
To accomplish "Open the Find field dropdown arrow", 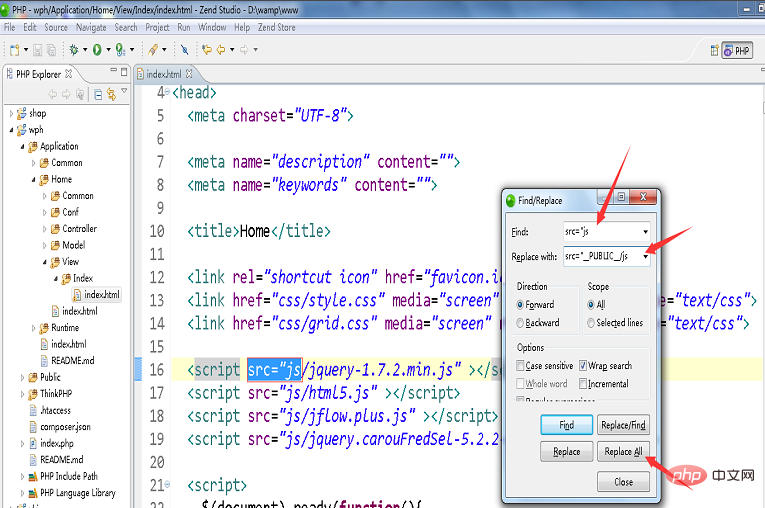I will [645, 232].
